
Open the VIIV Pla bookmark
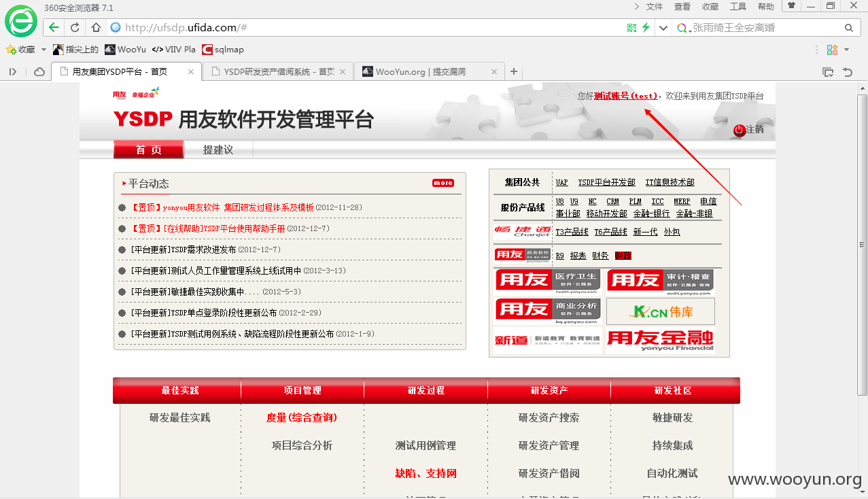click(x=173, y=50)
